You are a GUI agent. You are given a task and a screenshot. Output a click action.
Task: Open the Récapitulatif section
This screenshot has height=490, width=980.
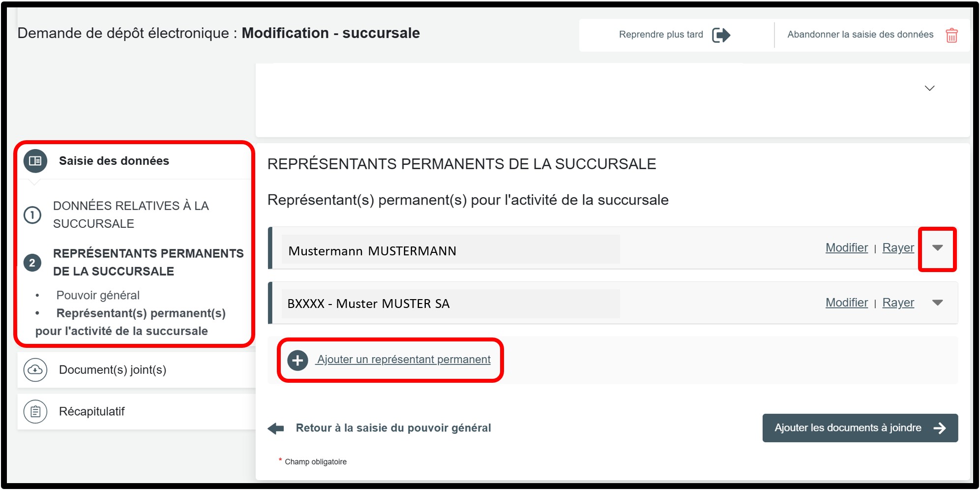[92, 411]
